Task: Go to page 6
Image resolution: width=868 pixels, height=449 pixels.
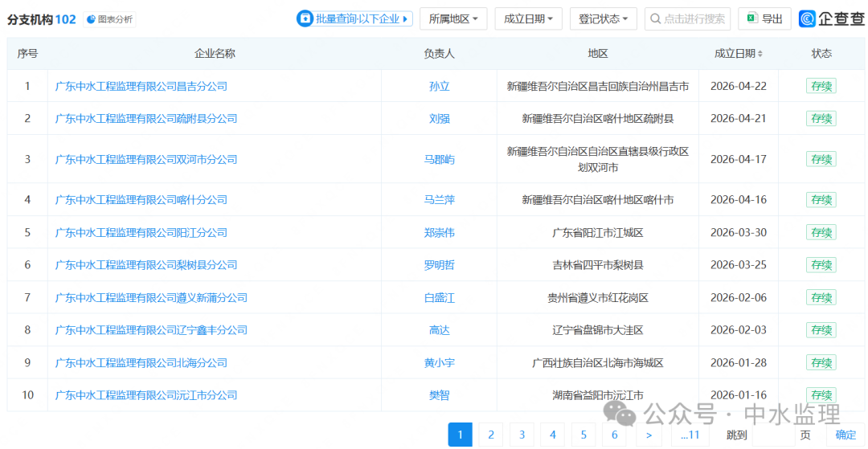Action: (615, 435)
